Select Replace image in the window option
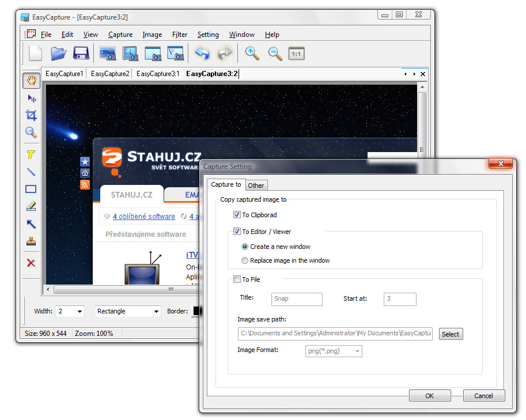 [x=245, y=260]
